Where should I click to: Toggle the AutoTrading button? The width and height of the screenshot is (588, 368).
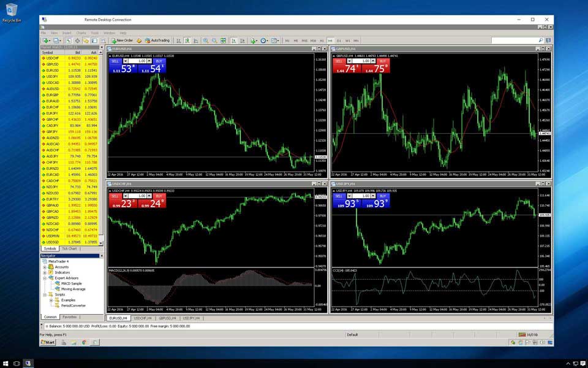pyautogui.click(x=157, y=40)
